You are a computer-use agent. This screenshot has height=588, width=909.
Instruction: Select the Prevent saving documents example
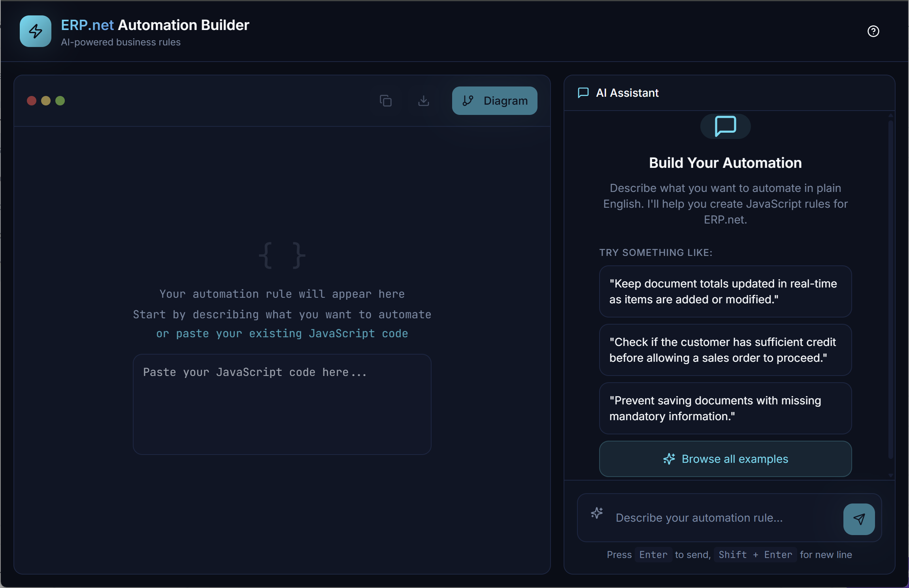pos(726,408)
